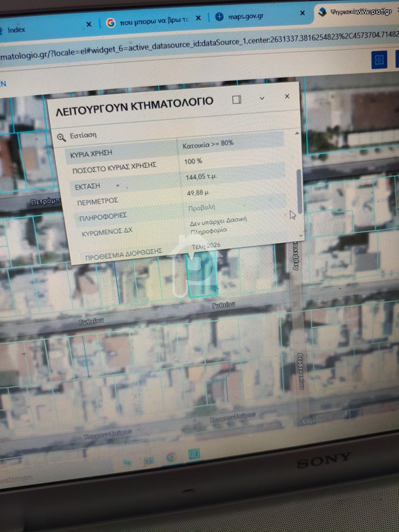This screenshot has width=399, height=532.
Task: Click the '100 %' usage percentage value
Action: tap(193, 161)
